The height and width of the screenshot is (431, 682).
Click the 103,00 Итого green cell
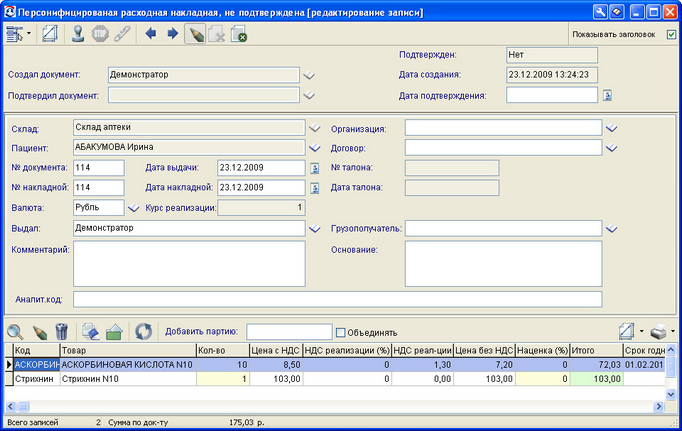coord(596,379)
